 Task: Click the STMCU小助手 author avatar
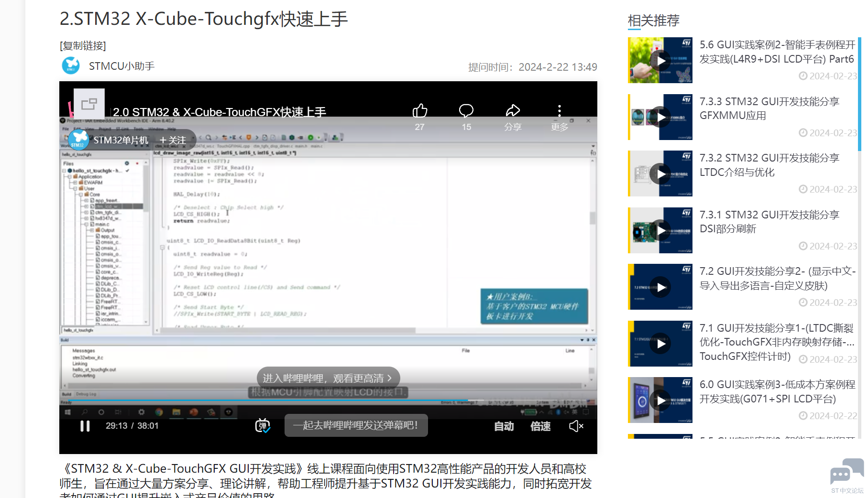71,65
